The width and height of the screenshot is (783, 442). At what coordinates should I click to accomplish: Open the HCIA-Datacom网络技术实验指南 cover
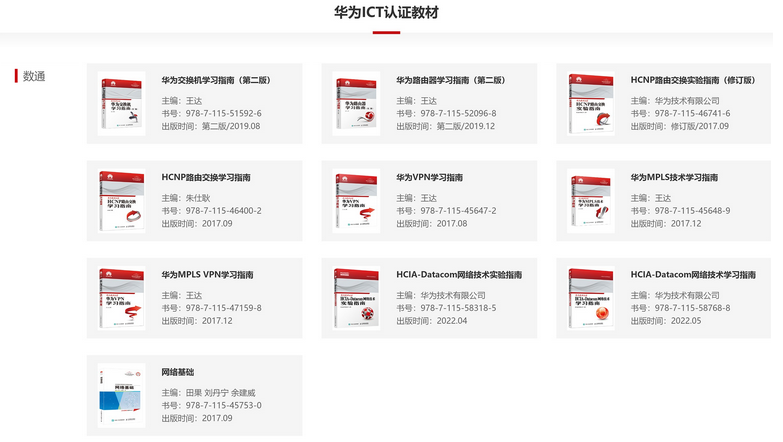coord(356,298)
